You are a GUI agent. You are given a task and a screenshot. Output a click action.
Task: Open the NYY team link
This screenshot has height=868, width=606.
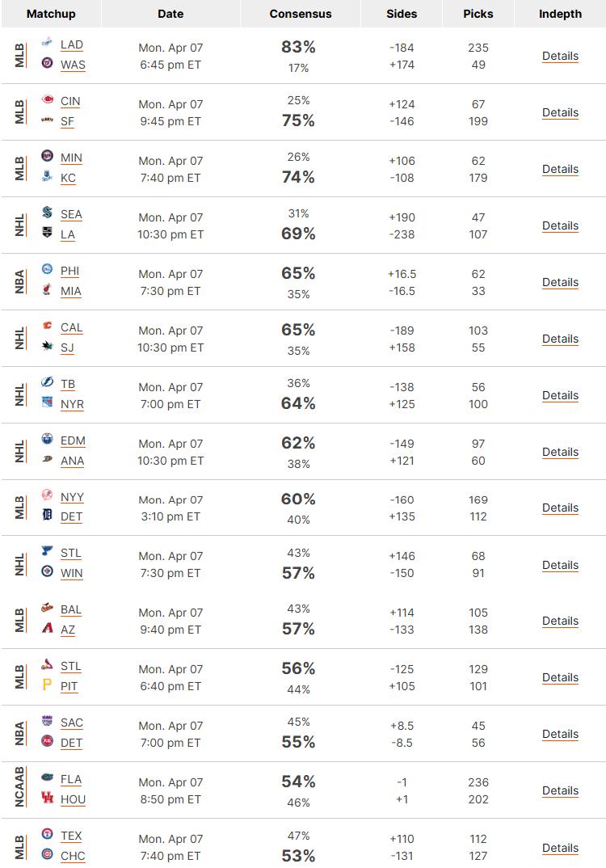pos(72,497)
